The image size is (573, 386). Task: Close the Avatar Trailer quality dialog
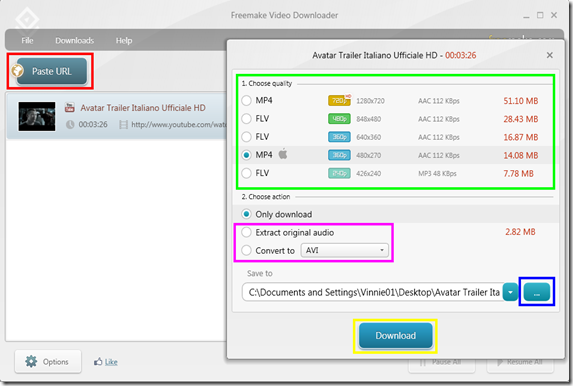550,55
